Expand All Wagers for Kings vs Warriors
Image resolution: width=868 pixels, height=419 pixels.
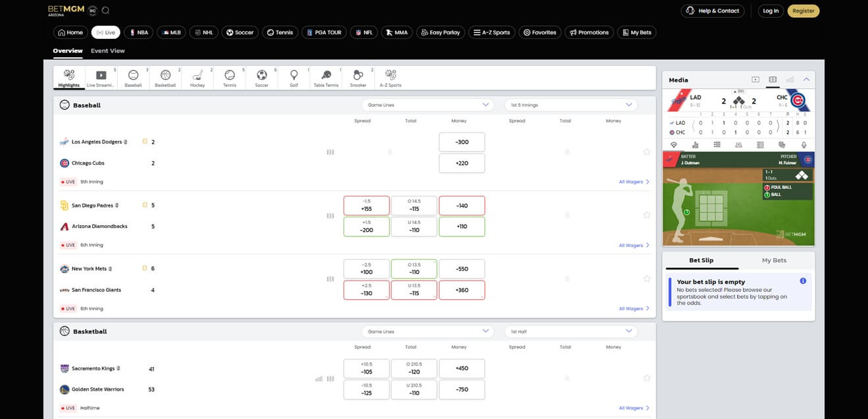(634, 408)
